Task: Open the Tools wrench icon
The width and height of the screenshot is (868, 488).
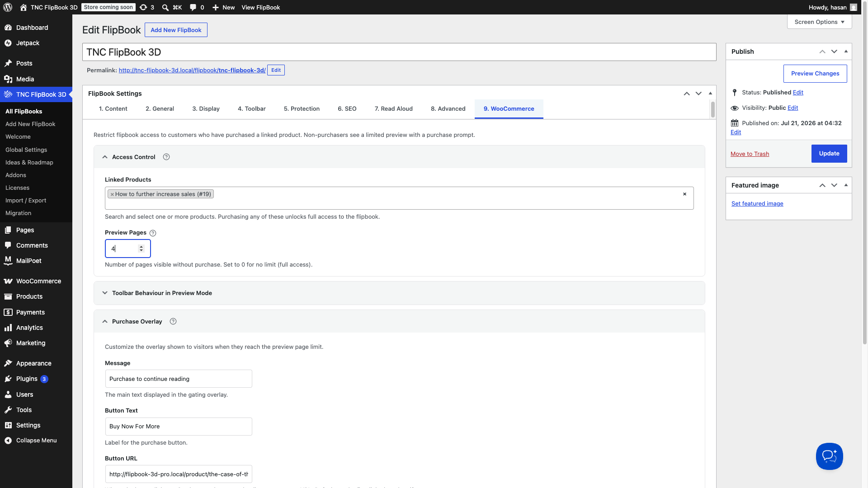Action: tap(8, 410)
